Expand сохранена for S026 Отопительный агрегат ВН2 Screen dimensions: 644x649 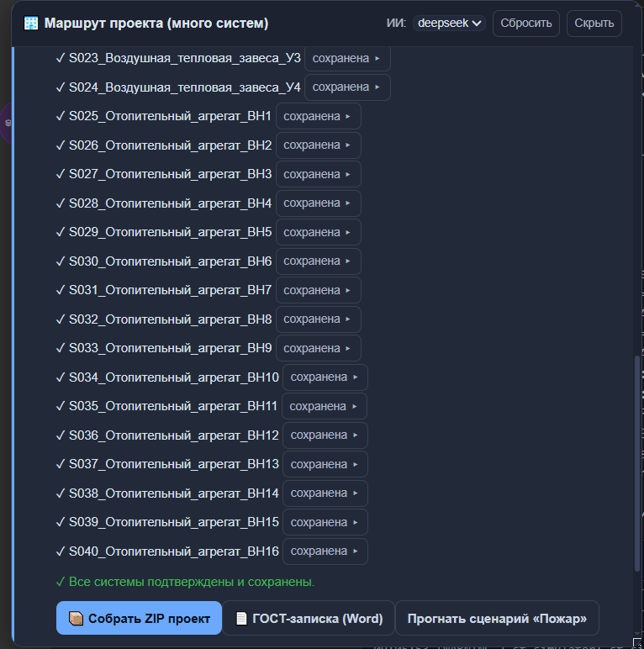319,145
